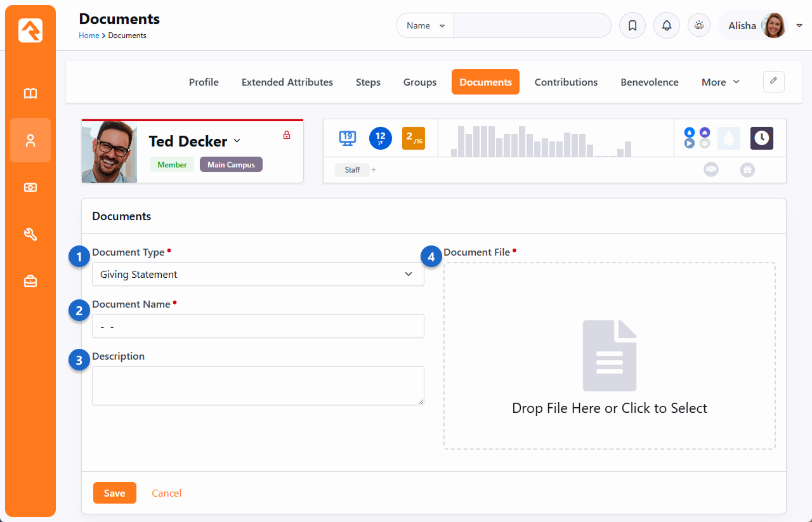Click the bookmark icon in the header
This screenshot has height=522, width=812.
tap(632, 26)
